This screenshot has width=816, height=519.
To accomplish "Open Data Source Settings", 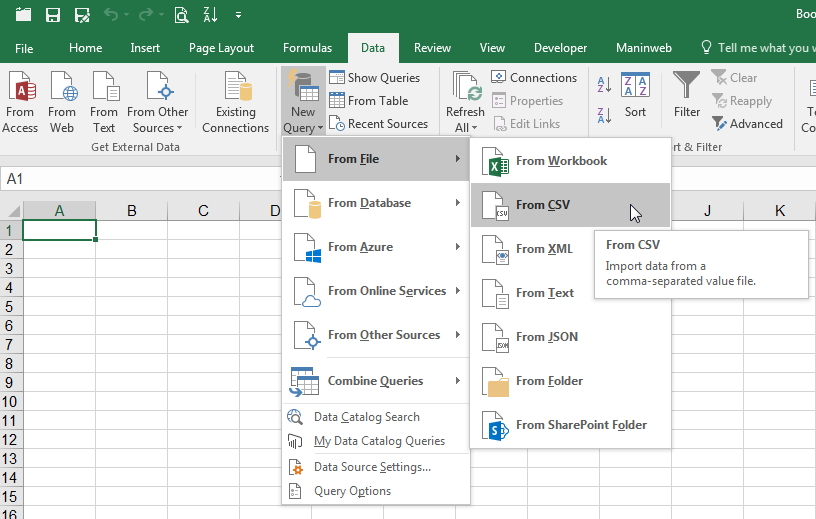I will [x=372, y=467].
